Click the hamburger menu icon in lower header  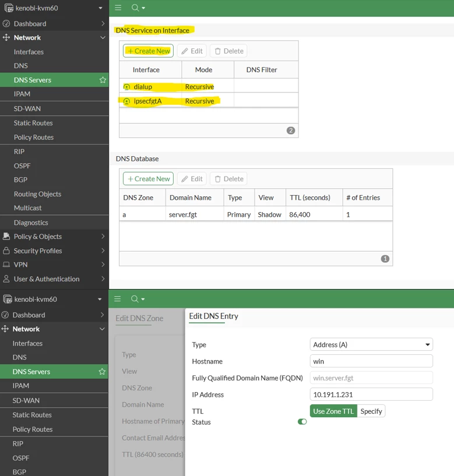pyautogui.click(x=118, y=299)
